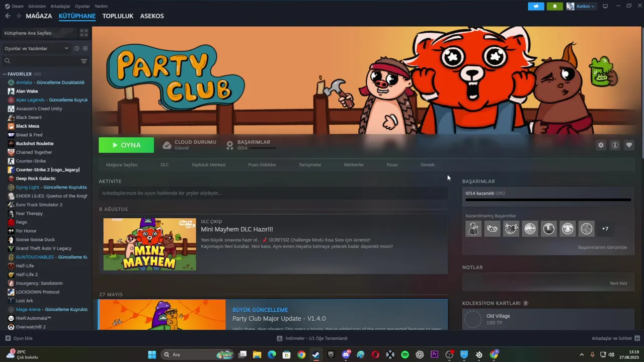Screen dimensions: 644x362
Task: Click the first locked achievement icon
Action: (473, 229)
